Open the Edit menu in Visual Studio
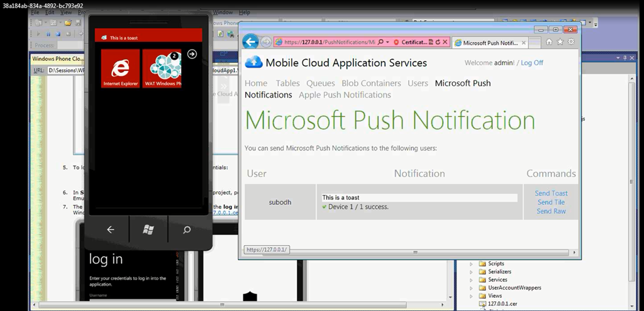 [x=49, y=13]
